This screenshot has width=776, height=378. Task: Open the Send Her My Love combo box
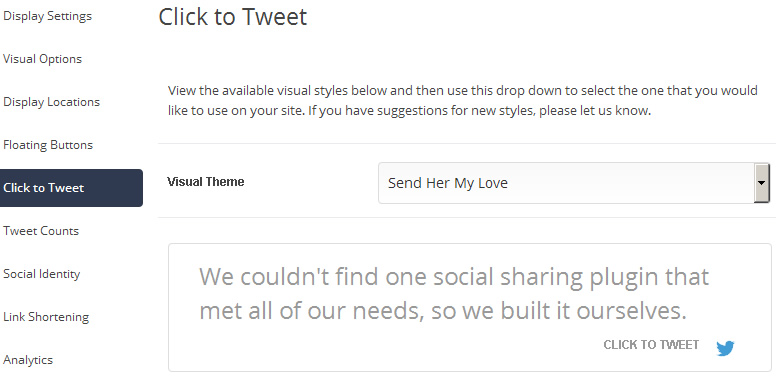[x=574, y=183]
